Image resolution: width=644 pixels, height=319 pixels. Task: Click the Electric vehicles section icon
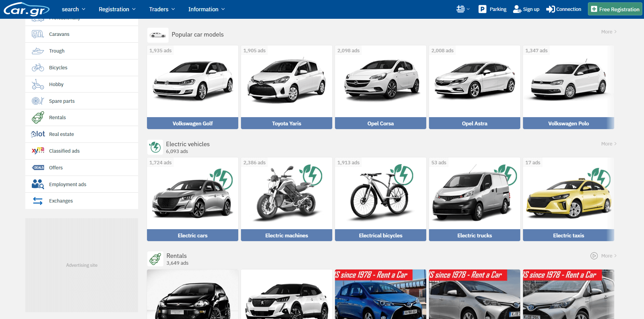[156, 147]
